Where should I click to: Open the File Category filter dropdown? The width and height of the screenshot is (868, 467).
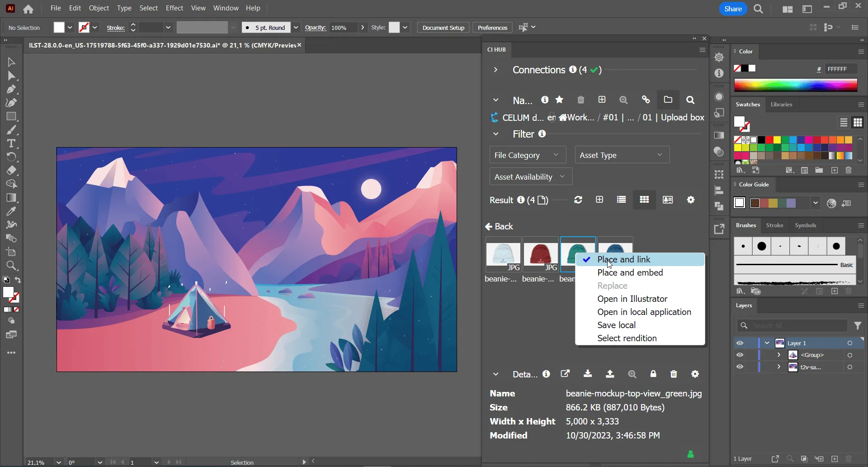click(527, 154)
